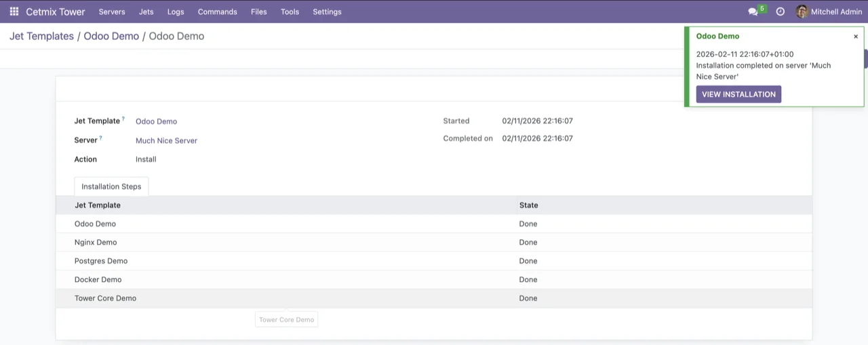Sort by State column header

[x=528, y=205]
